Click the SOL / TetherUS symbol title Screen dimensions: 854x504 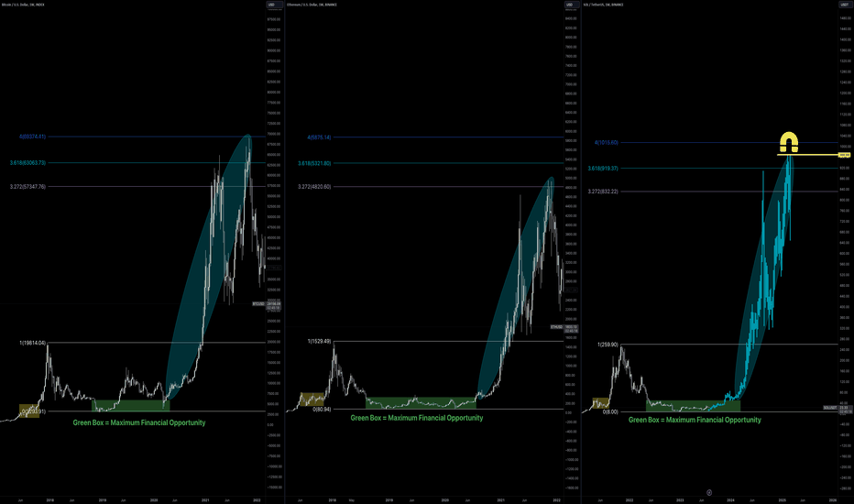pos(603,5)
